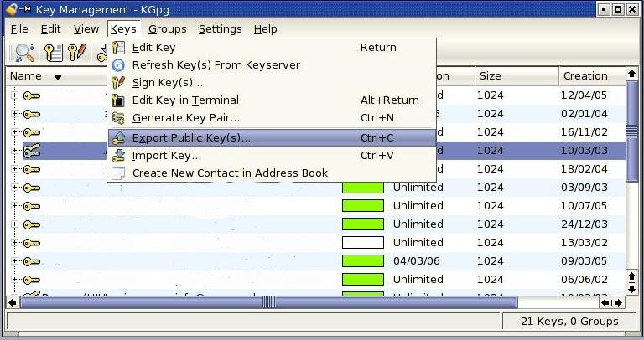This screenshot has width=644, height=340.
Task: Click key pair icon in selected 10/03/03 row
Action: coord(32,151)
